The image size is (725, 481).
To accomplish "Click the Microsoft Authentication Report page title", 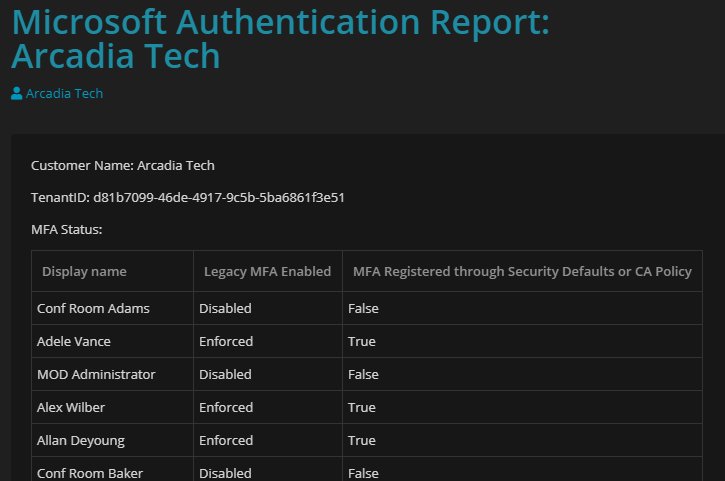I will tap(280, 38).
